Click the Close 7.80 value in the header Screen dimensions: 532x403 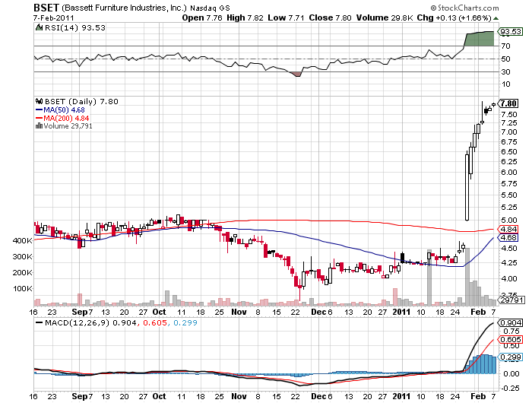click(330, 17)
